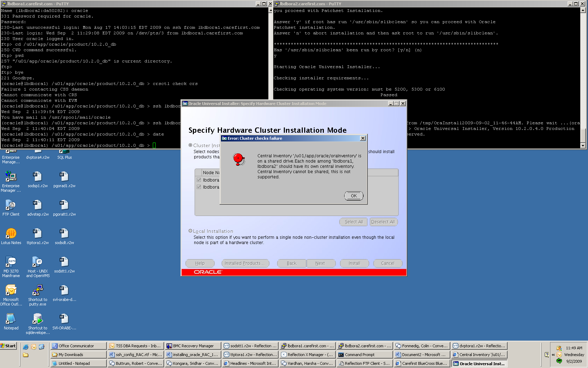
Task: Toggle first lbdbora node checkbox
Action: (x=199, y=180)
